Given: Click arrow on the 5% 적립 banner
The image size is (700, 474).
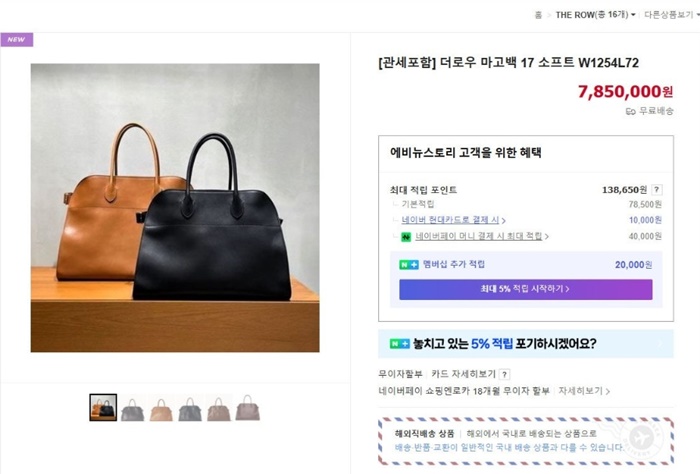Looking at the screenshot, I should pyautogui.click(x=660, y=344).
